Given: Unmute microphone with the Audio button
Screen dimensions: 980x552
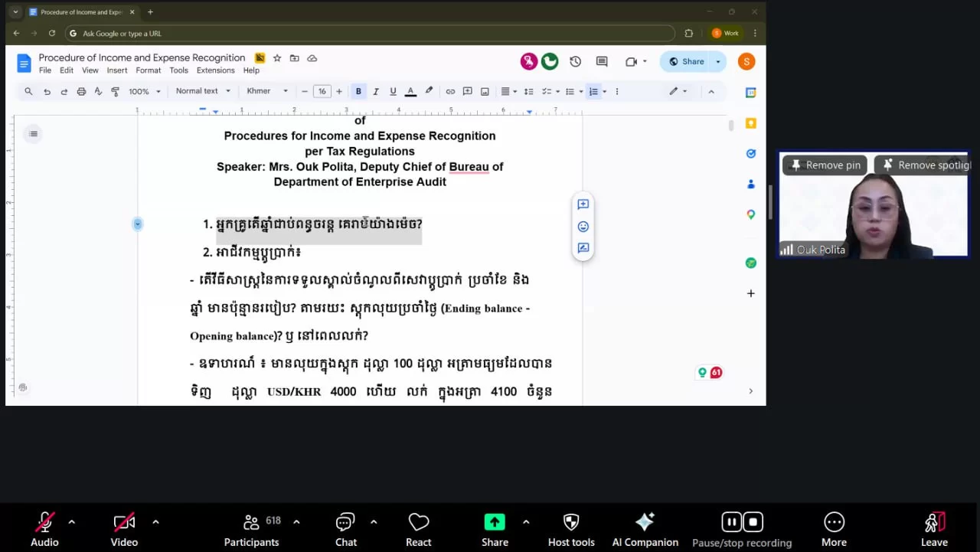Looking at the screenshot, I should point(44,523).
